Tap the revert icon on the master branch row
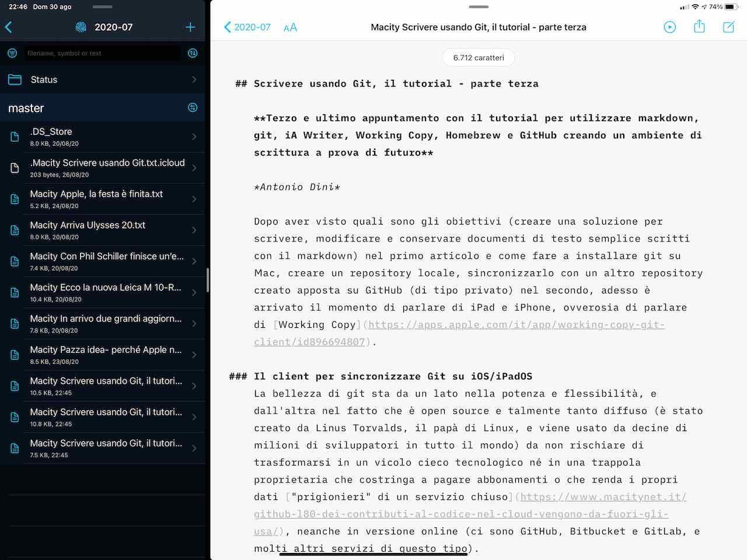The height and width of the screenshot is (560, 747). (193, 107)
